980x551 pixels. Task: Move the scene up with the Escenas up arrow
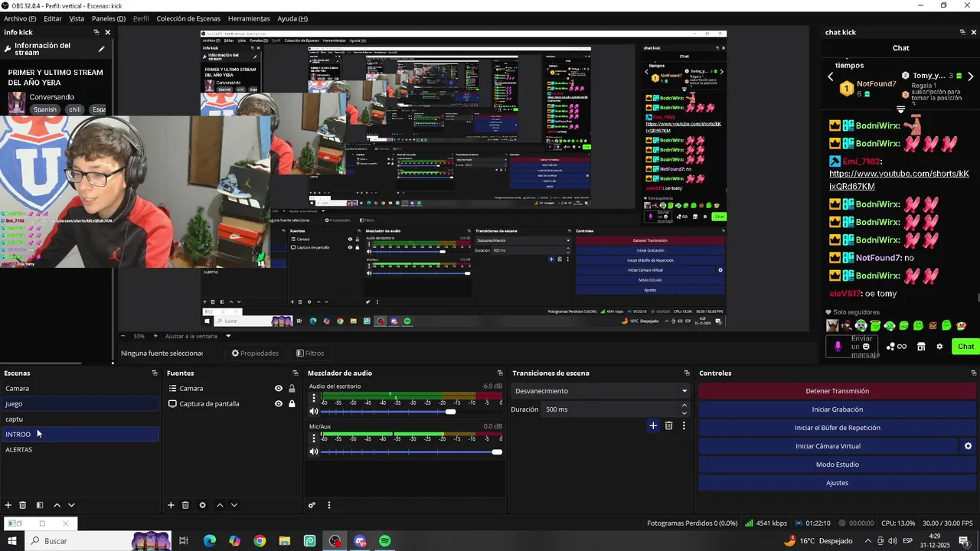[x=57, y=505]
